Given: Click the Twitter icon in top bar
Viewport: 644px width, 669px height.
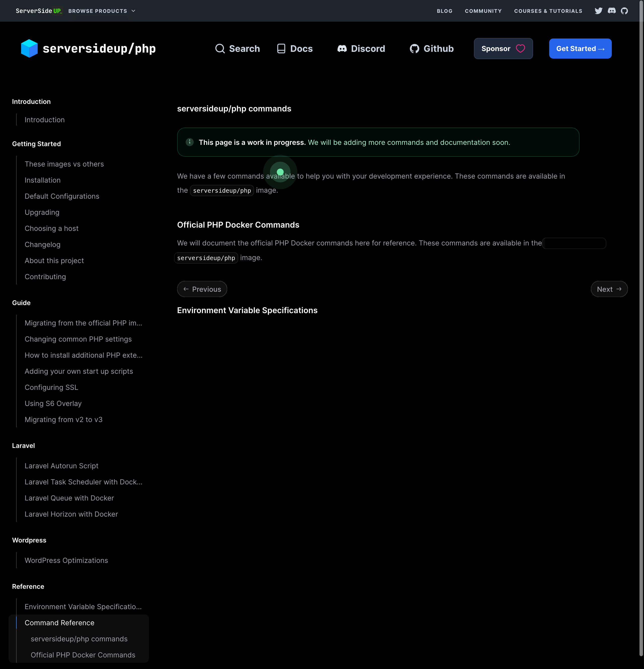Looking at the screenshot, I should click(598, 11).
